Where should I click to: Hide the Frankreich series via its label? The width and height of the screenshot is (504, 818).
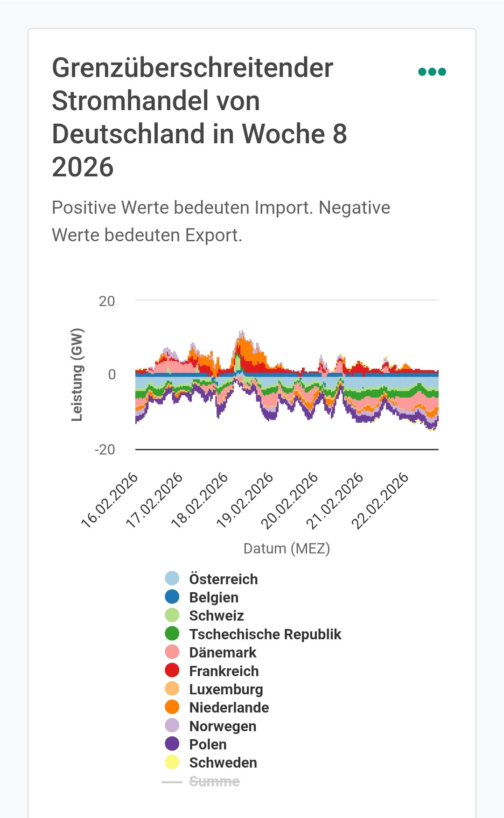[224, 671]
